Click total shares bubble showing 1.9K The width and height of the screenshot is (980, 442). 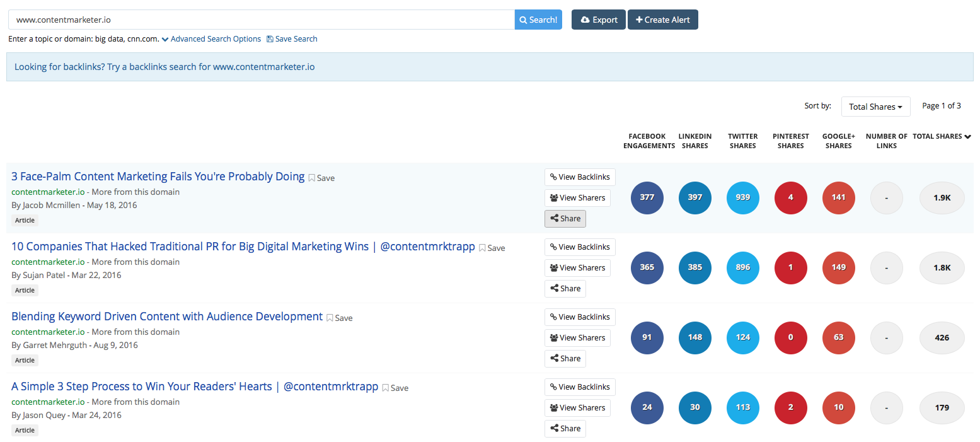point(942,197)
